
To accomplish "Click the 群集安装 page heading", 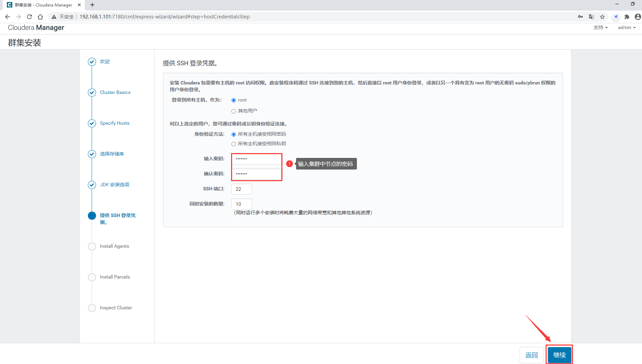I will pyautogui.click(x=25, y=43).
